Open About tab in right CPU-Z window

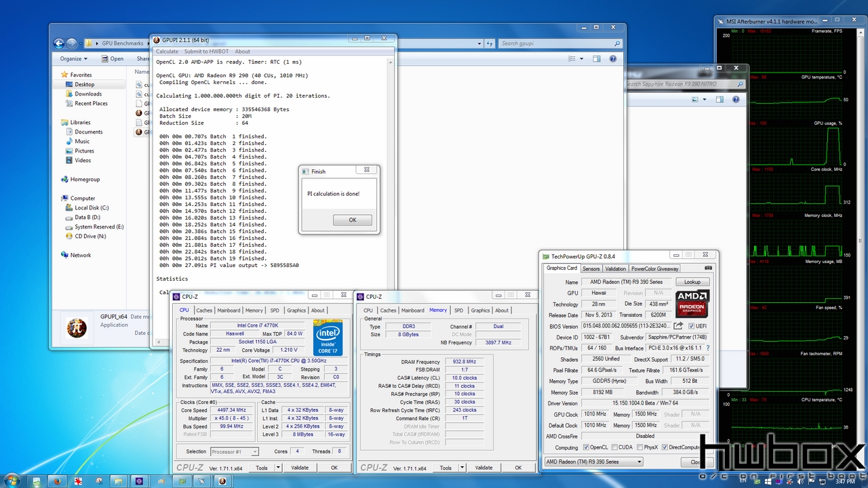[502, 310]
